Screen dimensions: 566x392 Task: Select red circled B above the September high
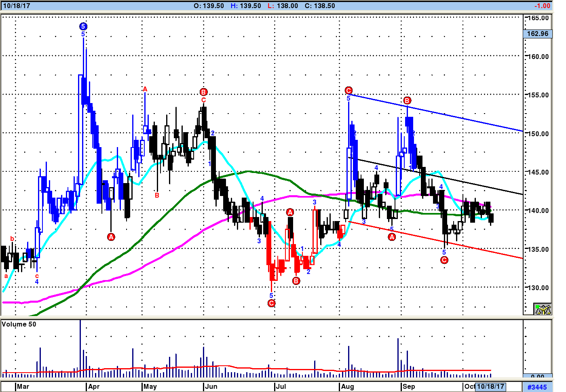[407, 100]
